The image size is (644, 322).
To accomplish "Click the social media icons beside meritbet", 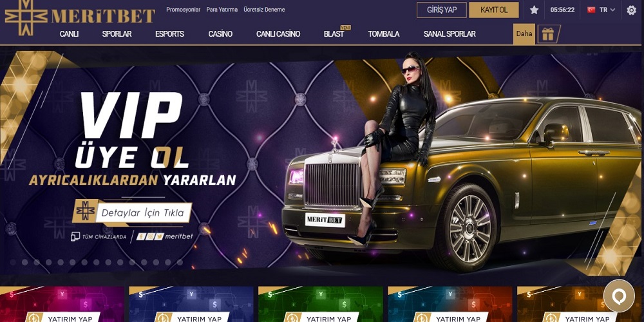I will click(x=150, y=236).
